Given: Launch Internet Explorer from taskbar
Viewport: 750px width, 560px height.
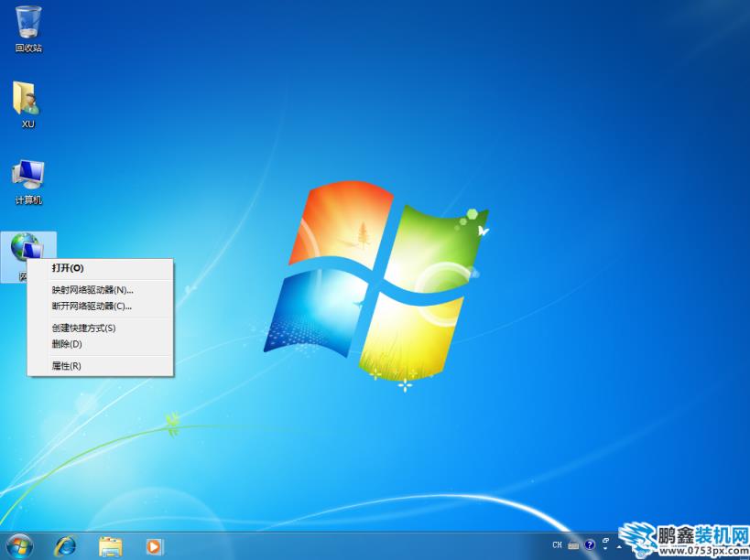Looking at the screenshot, I should pos(65,545).
